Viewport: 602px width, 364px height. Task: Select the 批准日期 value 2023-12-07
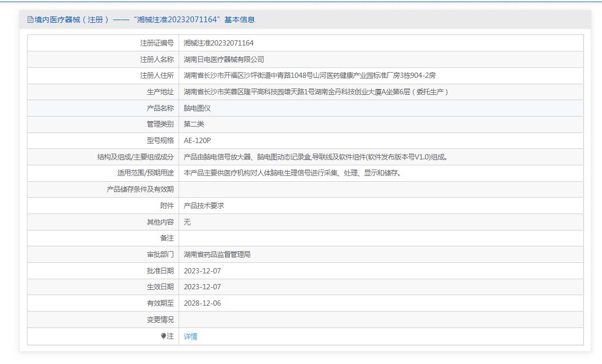tap(202, 271)
